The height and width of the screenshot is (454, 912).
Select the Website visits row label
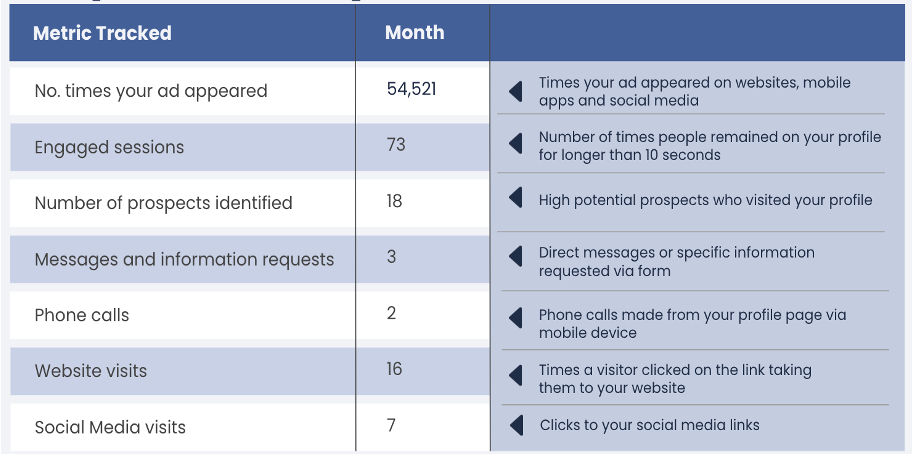(x=90, y=371)
